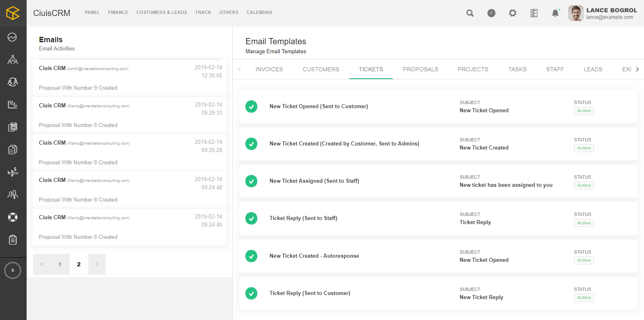Screen dimensions: 644x320
Task: Open the email dated 2019-02-14 09:25:28
Action: click(129, 152)
